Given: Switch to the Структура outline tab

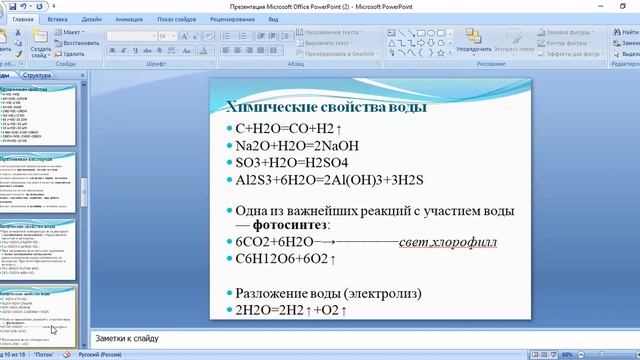Looking at the screenshot, I should 37,75.
